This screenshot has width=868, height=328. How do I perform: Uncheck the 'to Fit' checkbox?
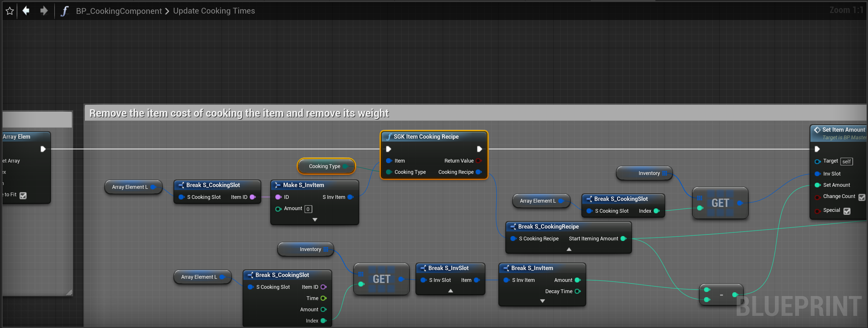(x=23, y=195)
